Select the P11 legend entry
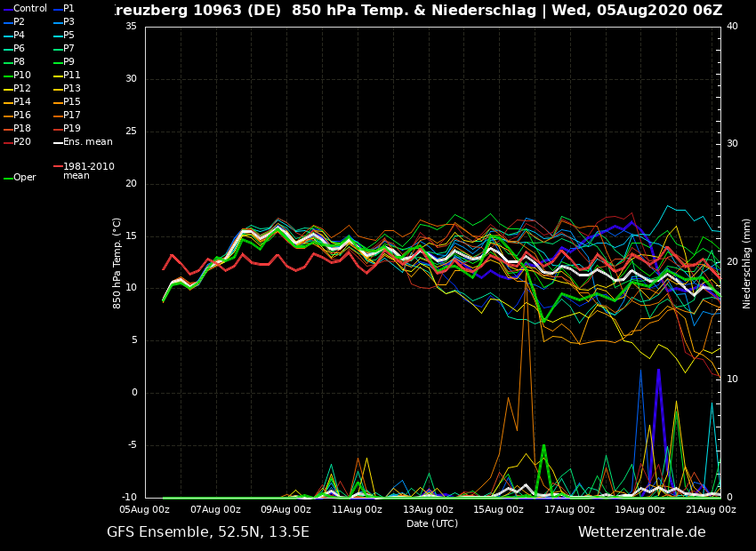Viewport: 756px width, 551px height. click(x=67, y=76)
